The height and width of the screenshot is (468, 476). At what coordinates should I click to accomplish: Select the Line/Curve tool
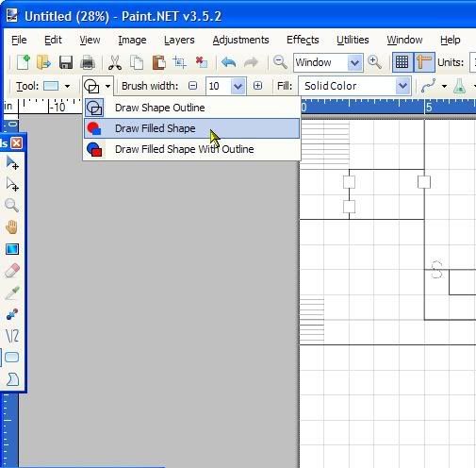[12, 336]
